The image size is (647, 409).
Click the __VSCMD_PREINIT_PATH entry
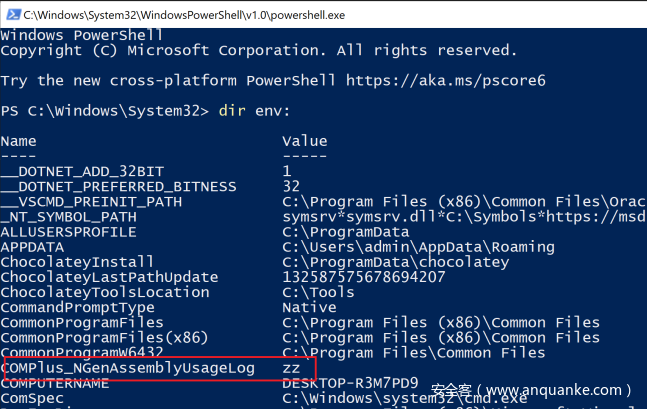[91, 201]
